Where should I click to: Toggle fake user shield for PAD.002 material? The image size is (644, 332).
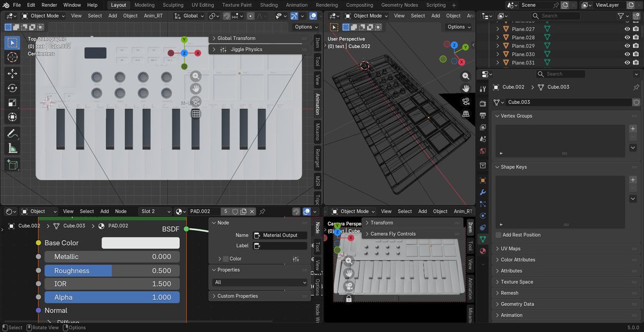point(235,212)
